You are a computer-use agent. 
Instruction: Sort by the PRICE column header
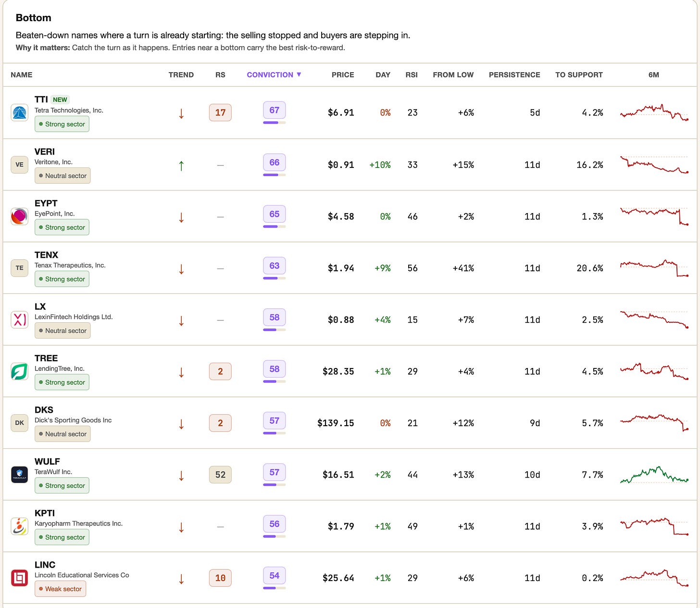coord(343,75)
